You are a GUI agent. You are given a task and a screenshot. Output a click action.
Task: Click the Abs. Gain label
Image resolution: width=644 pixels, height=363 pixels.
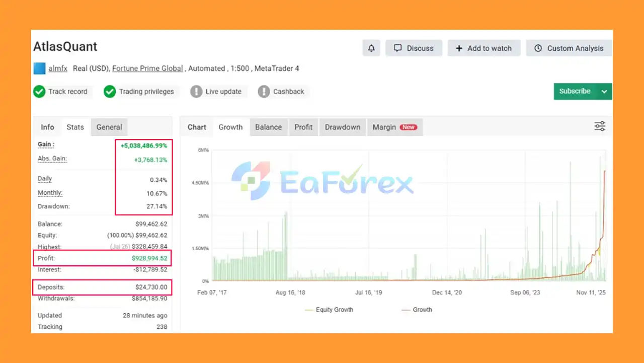52,159
